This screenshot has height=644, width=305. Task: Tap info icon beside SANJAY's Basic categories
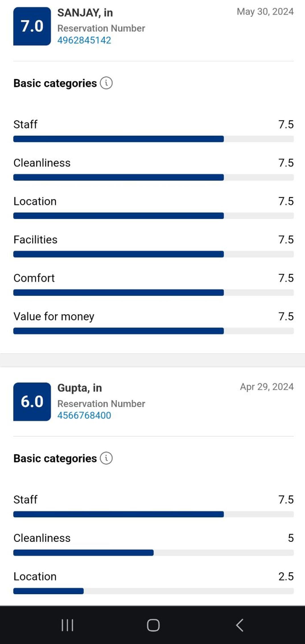[x=106, y=83]
